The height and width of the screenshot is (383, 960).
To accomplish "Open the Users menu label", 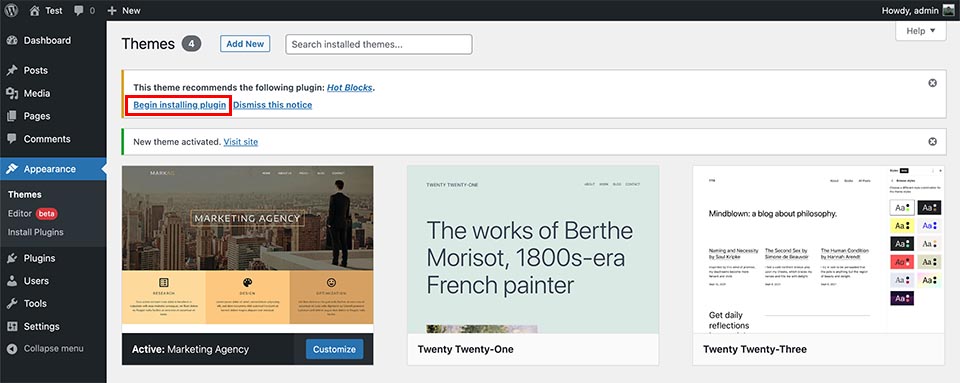I will [x=36, y=281].
